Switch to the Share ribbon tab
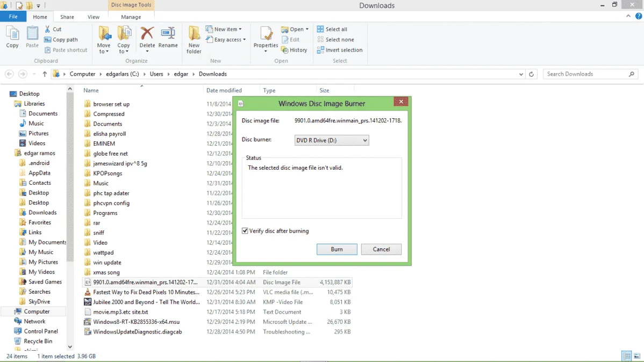 [67, 17]
